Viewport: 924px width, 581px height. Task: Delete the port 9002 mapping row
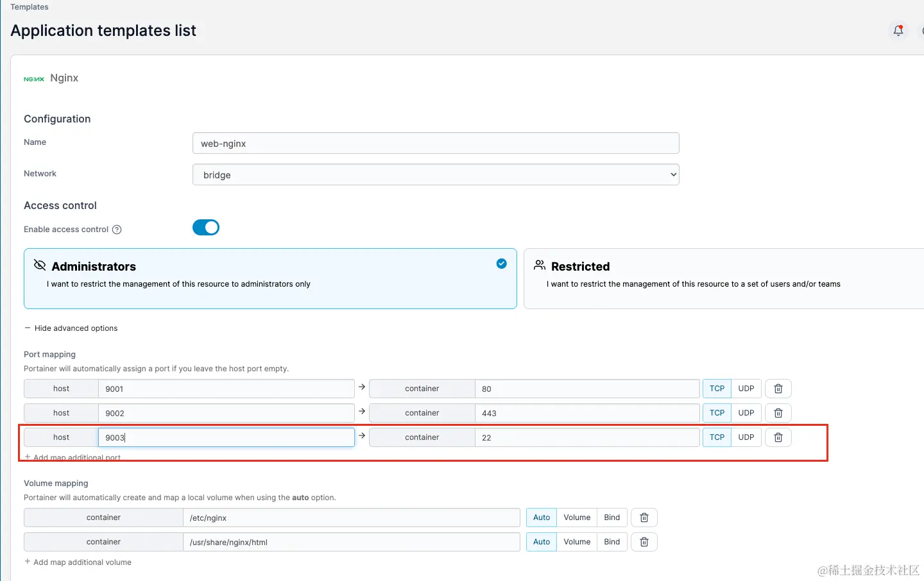click(x=778, y=413)
